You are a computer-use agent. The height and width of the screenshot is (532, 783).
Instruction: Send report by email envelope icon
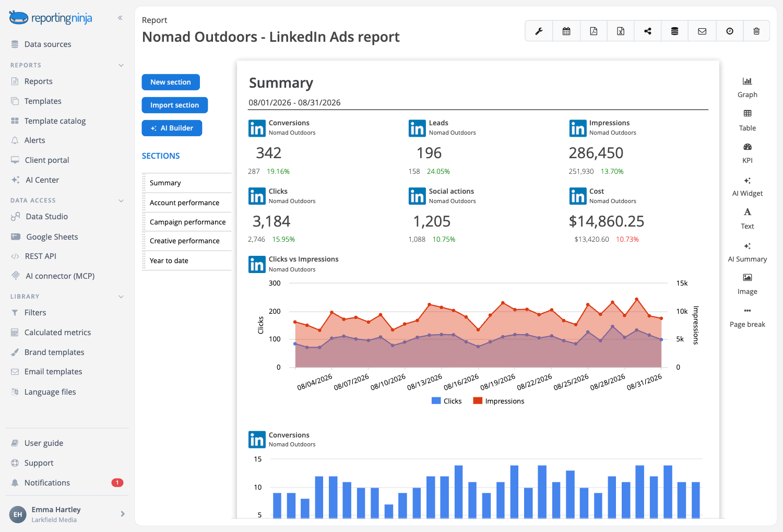pos(702,31)
